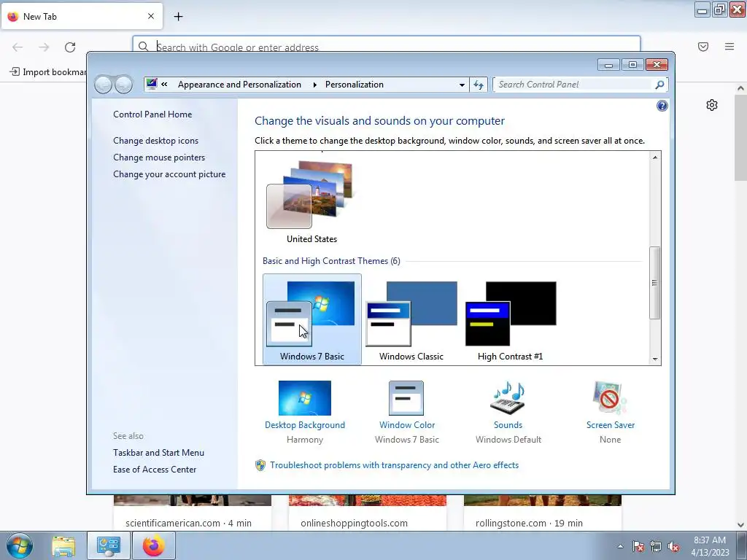Click Firefox forward navigation arrow
This screenshot has height=560, width=747.
pyautogui.click(x=44, y=47)
